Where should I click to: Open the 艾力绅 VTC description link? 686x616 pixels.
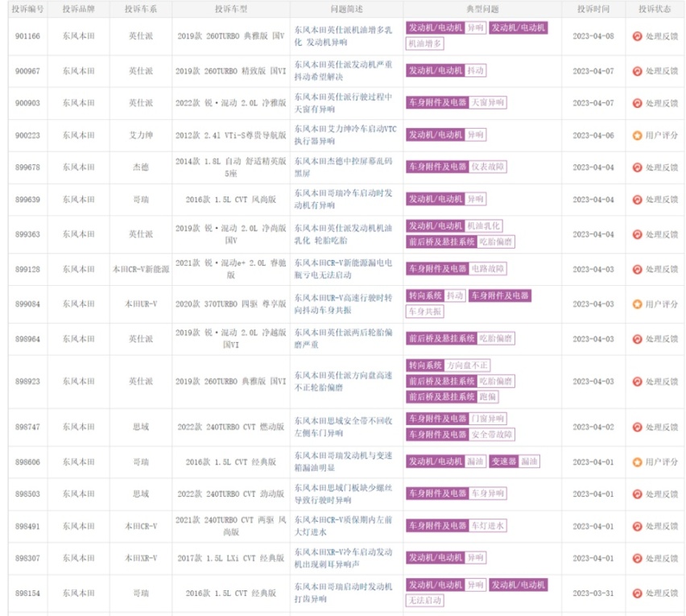click(x=345, y=134)
